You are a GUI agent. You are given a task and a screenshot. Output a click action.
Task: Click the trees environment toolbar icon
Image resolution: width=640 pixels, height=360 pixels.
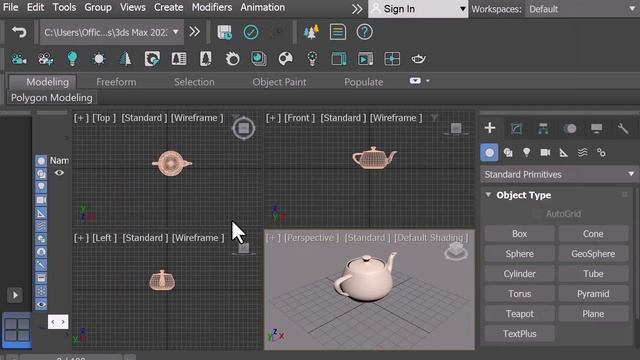point(311,32)
